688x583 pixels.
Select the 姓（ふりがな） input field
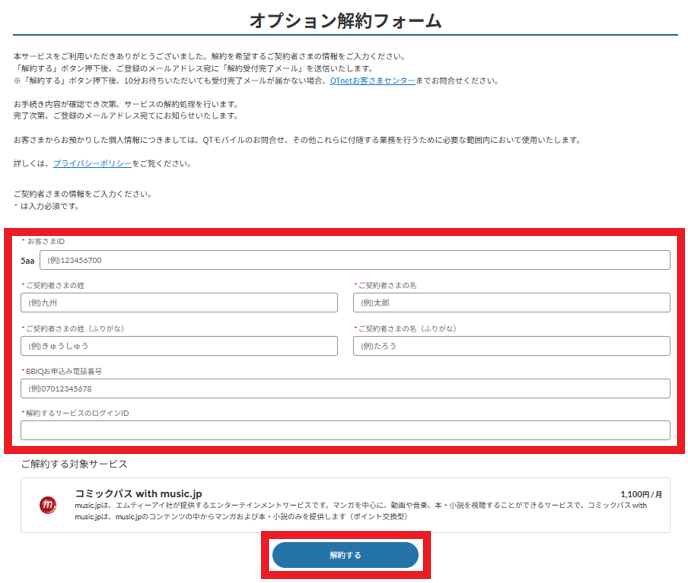coord(179,346)
